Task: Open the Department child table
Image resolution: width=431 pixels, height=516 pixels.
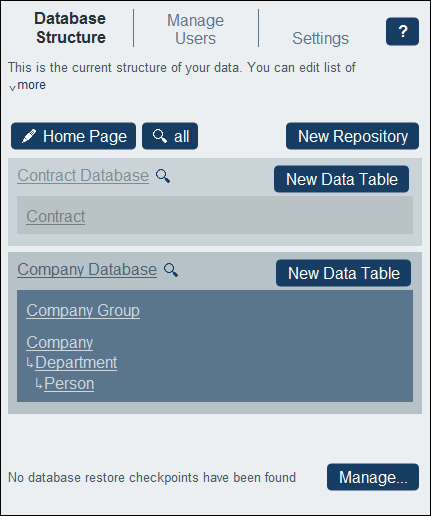Action: (x=76, y=363)
